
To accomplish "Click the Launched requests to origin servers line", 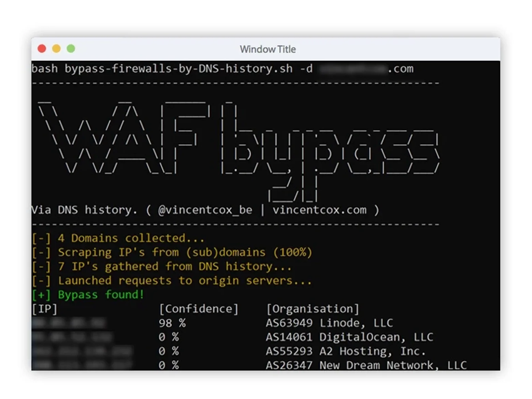I will click(172, 281).
